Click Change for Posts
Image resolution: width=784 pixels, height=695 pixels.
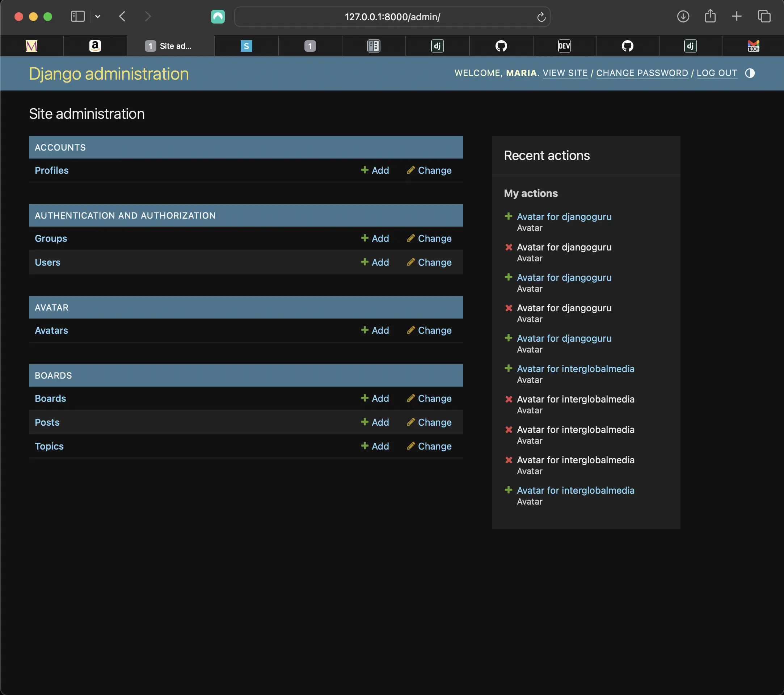tap(429, 422)
